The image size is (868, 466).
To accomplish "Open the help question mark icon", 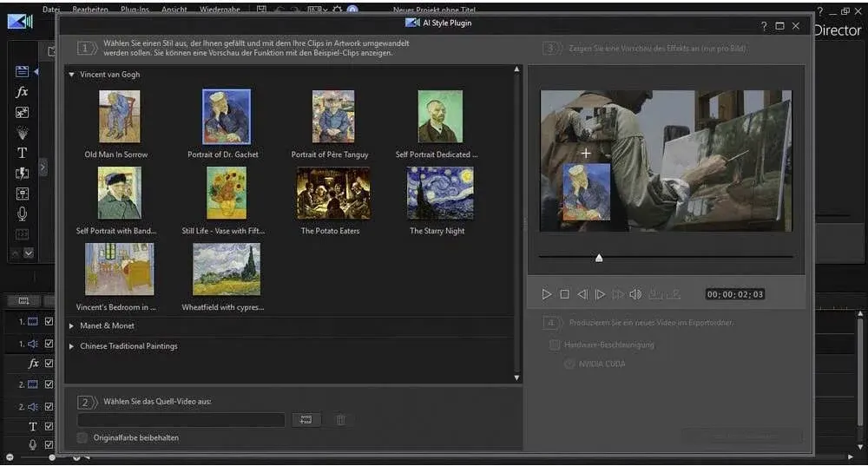I will [763, 26].
